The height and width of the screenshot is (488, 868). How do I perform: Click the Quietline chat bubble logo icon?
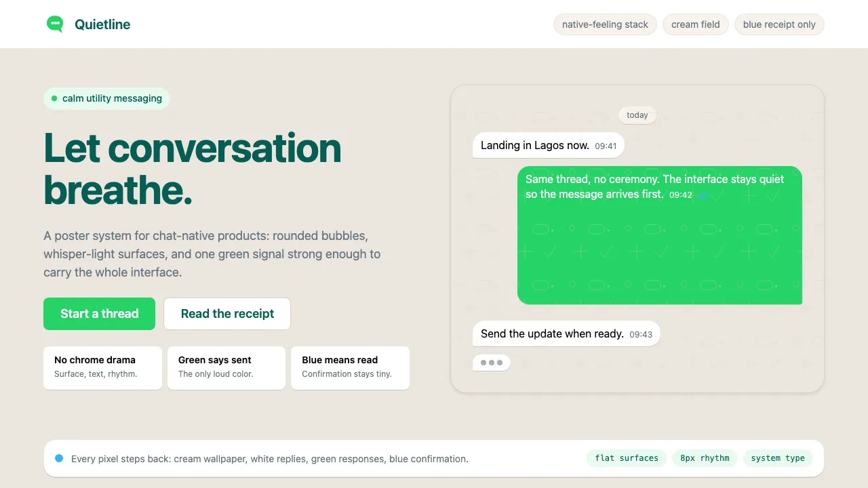click(55, 24)
